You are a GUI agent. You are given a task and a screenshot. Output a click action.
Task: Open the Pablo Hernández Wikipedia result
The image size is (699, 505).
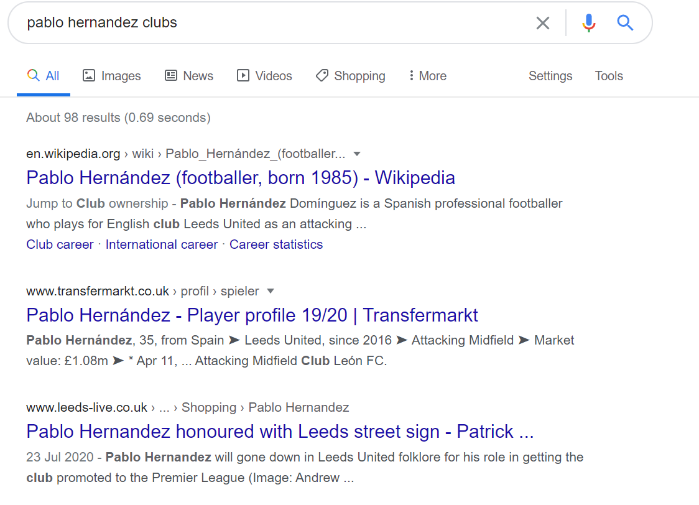click(241, 178)
